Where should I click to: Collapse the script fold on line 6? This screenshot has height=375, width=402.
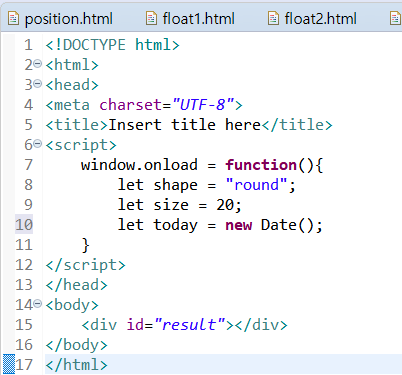coord(38,144)
